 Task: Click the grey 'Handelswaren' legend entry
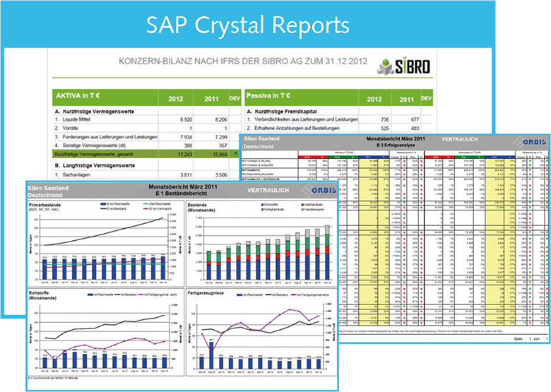point(312,209)
